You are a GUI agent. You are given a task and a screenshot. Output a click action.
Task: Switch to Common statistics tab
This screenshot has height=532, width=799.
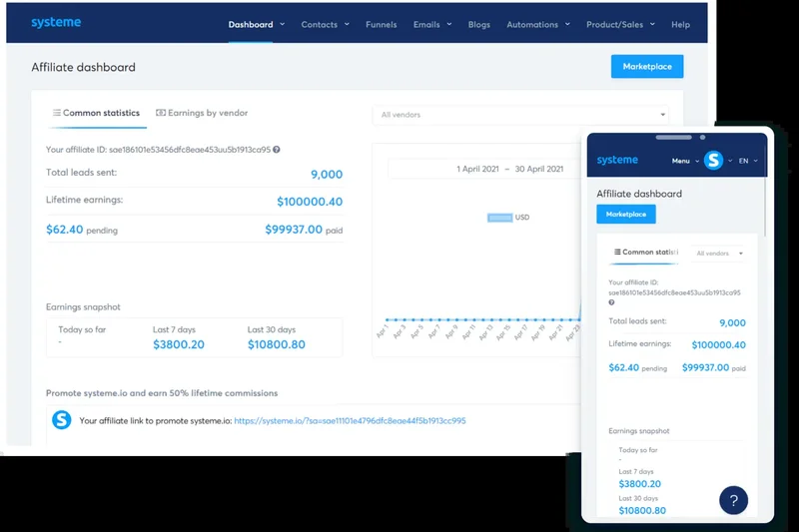point(96,113)
